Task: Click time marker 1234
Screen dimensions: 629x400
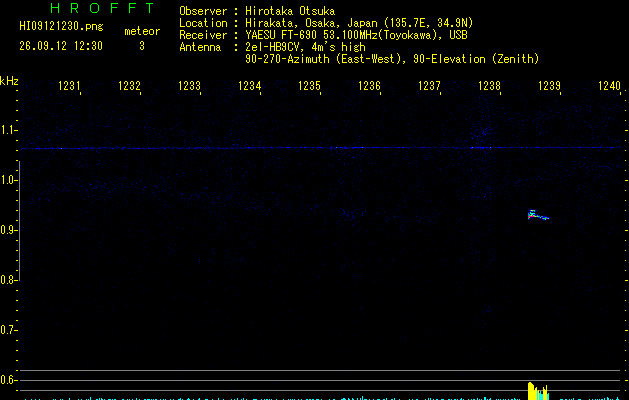Action: [x=250, y=86]
